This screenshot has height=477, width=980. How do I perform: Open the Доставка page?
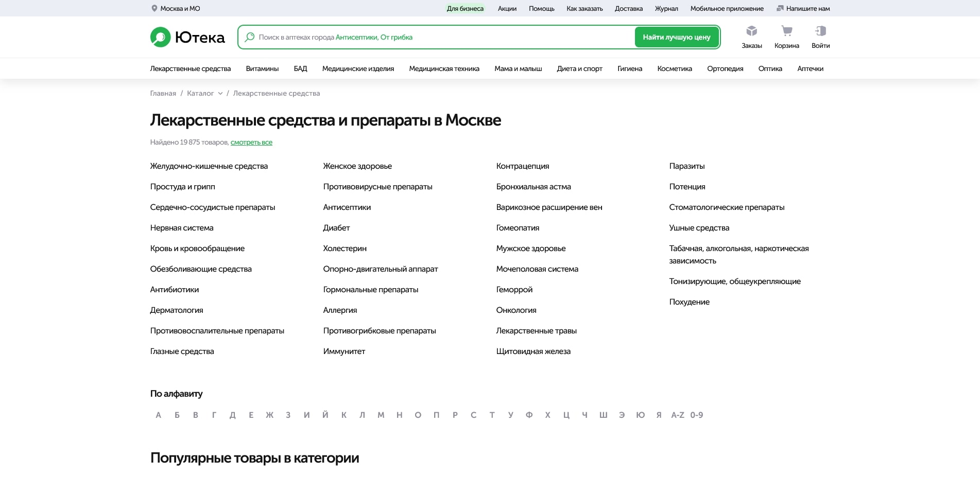628,8
